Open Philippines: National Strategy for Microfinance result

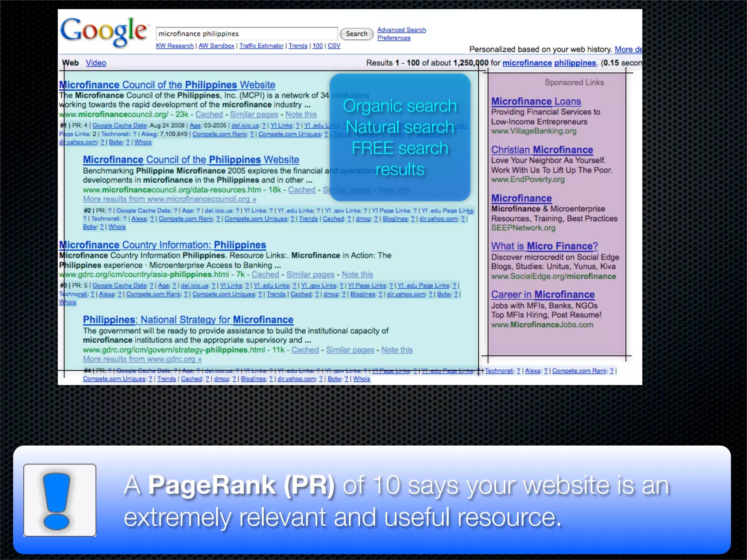pyautogui.click(x=188, y=319)
